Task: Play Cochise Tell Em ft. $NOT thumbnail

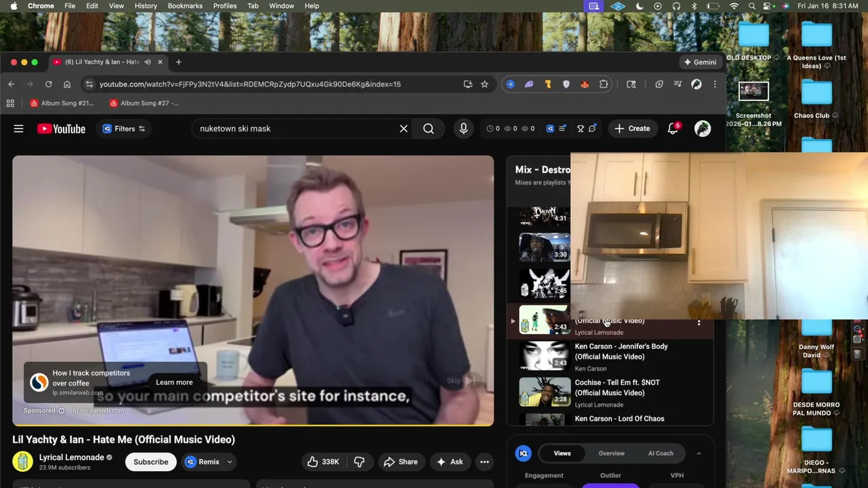Action: pos(545,392)
